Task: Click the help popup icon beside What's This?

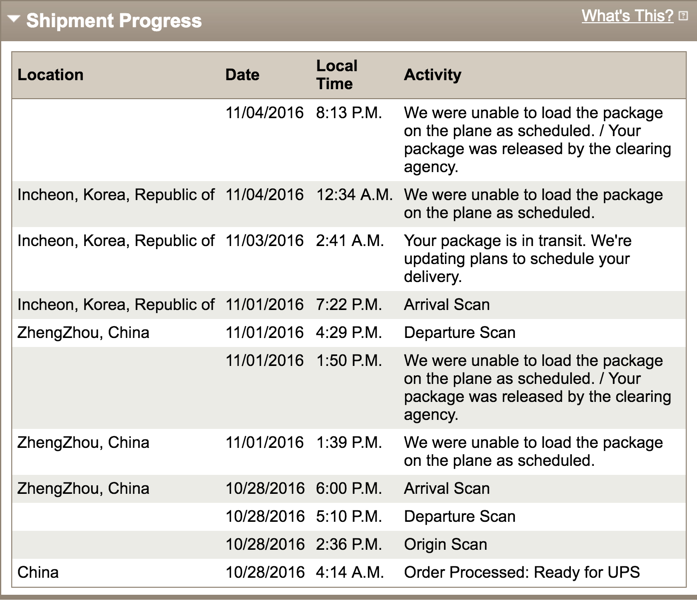Action: (x=683, y=16)
